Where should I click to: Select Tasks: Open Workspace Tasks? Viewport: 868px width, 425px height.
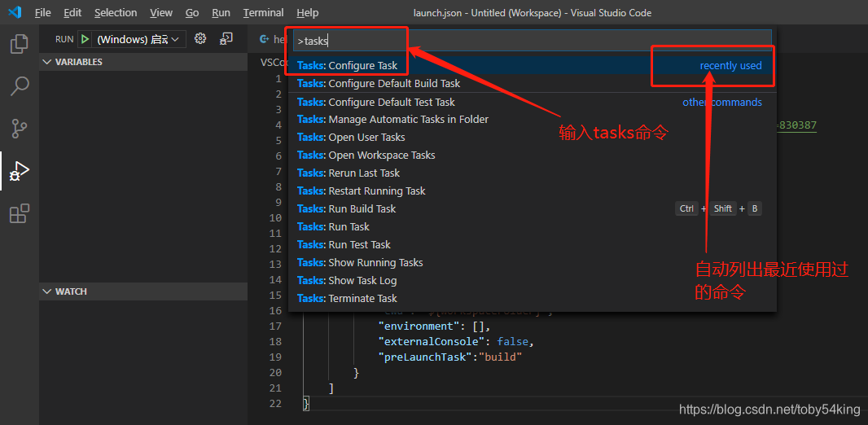pos(532,155)
